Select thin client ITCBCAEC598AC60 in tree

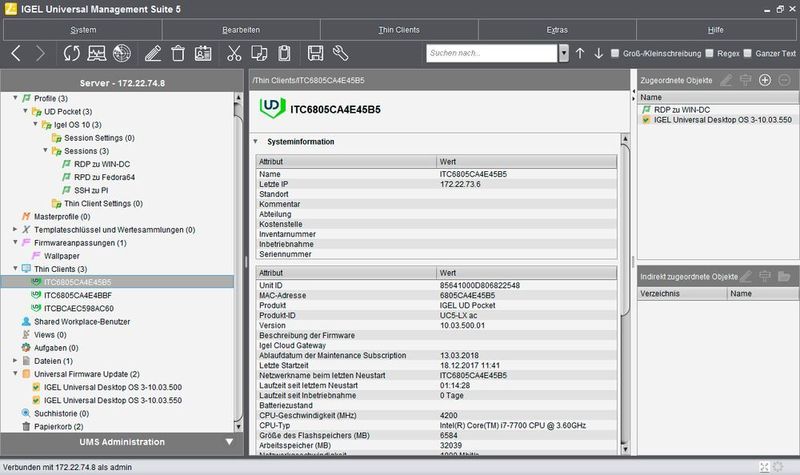[79, 308]
